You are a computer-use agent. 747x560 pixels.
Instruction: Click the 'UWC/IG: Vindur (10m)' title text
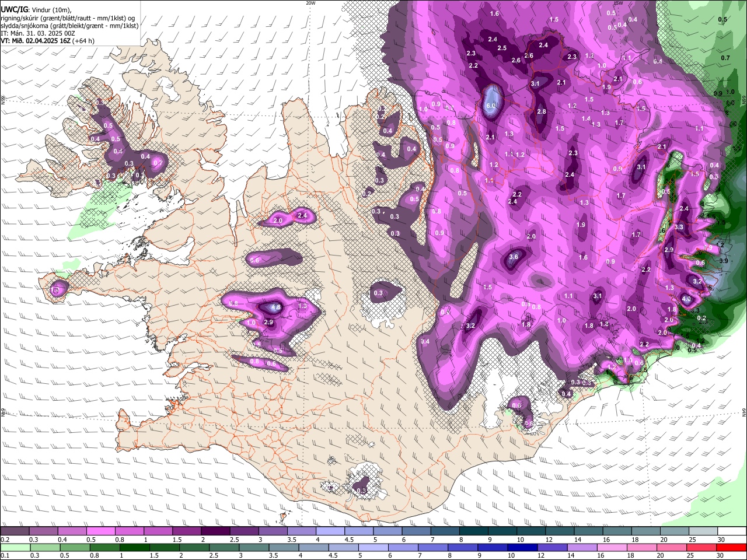[36, 10]
